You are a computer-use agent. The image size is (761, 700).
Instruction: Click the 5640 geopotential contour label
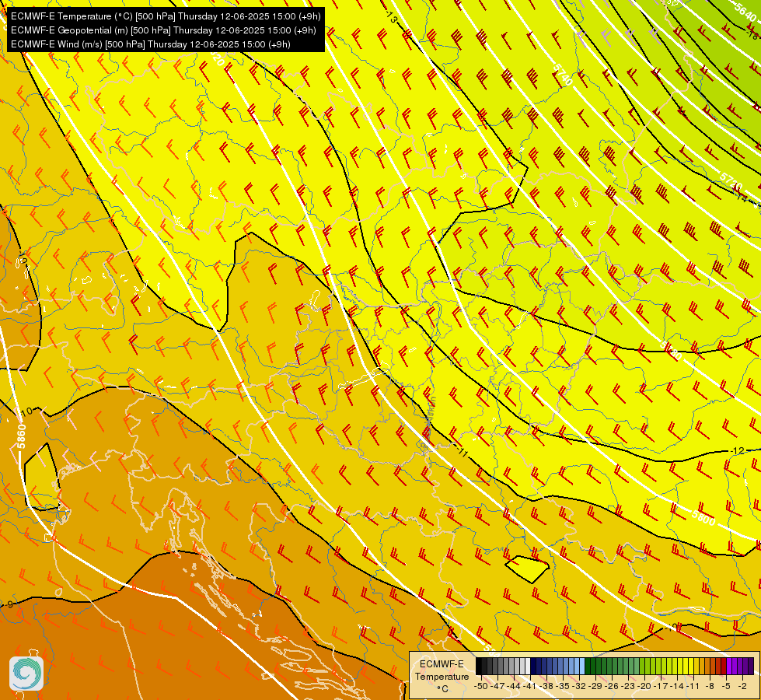coord(745,15)
